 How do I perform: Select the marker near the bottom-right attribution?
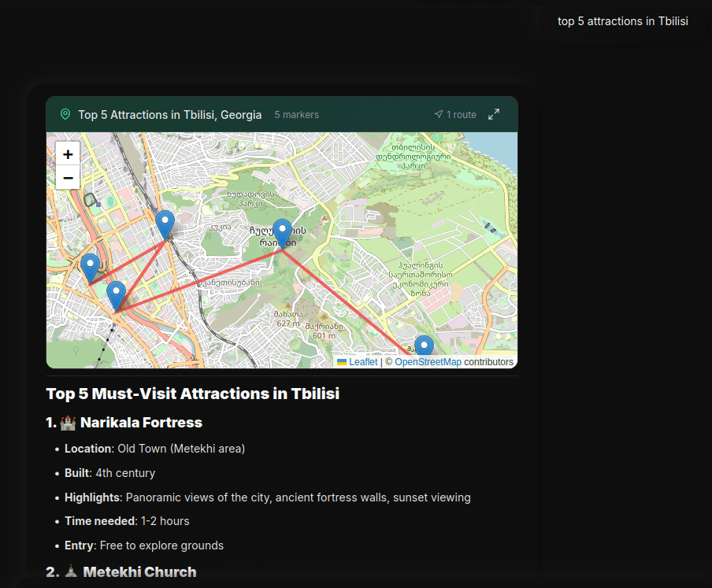[424, 346]
